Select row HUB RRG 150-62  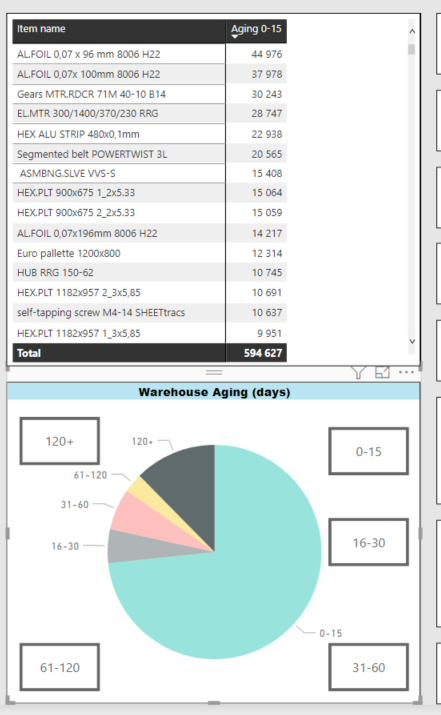(150, 272)
